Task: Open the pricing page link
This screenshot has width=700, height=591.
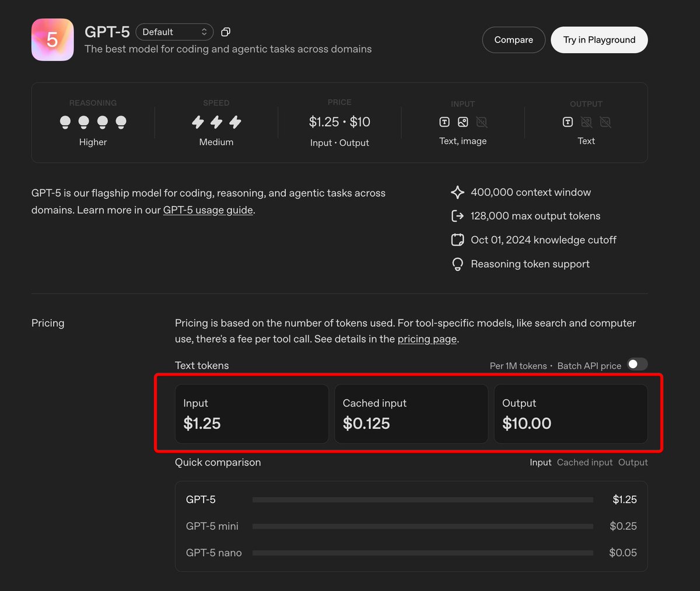Action: point(427,339)
